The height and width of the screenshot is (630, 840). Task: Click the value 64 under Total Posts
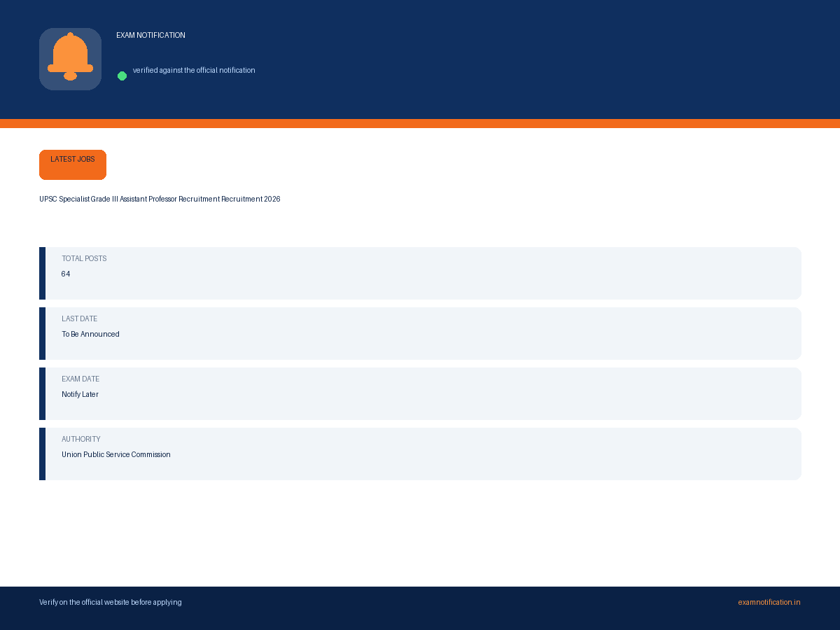pyautogui.click(x=66, y=274)
